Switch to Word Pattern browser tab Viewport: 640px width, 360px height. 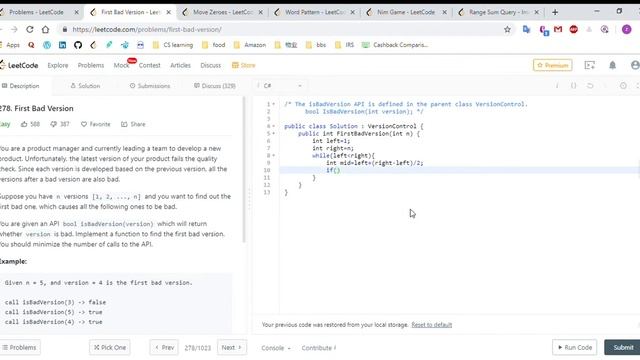(315, 12)
